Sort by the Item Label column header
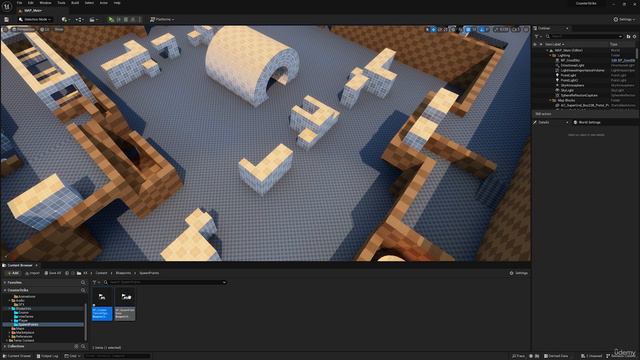Screen dimensions: 640x360 pos(555,44)
